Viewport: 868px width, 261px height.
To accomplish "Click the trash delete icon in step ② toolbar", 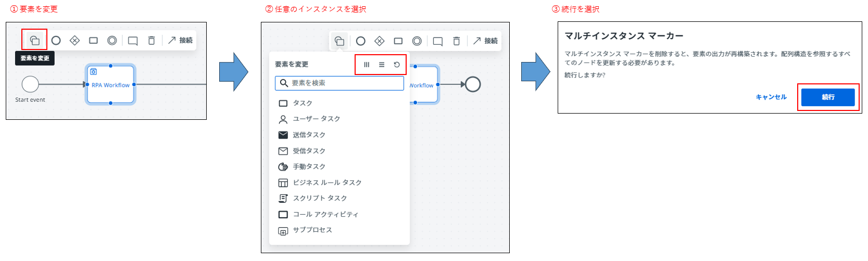I will (x=457, y=41).
